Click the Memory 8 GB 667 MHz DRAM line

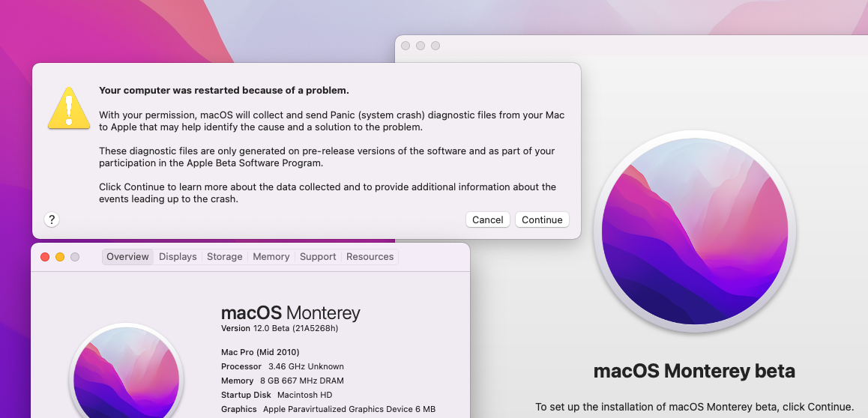click(x=283, y=381)
